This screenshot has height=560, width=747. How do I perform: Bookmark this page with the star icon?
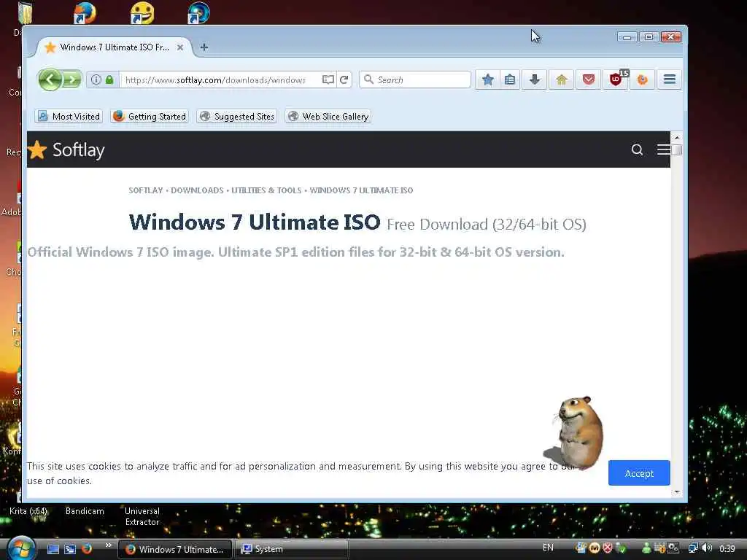pyautogui.click(x=487, y=79)
